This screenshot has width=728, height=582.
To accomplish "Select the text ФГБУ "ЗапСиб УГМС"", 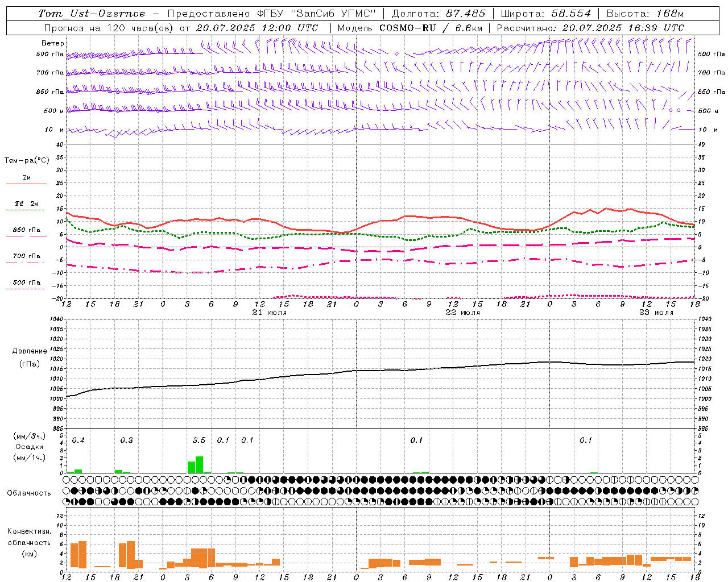I will click(317, 14).
